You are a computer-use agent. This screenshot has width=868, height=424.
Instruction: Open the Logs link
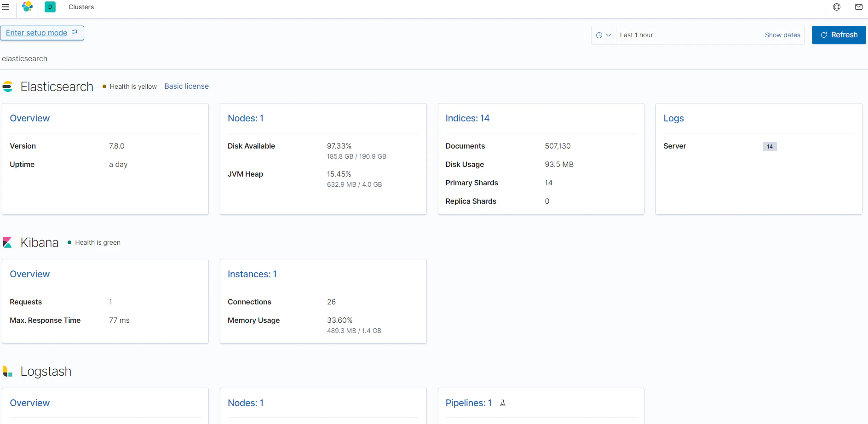[673, 118]
